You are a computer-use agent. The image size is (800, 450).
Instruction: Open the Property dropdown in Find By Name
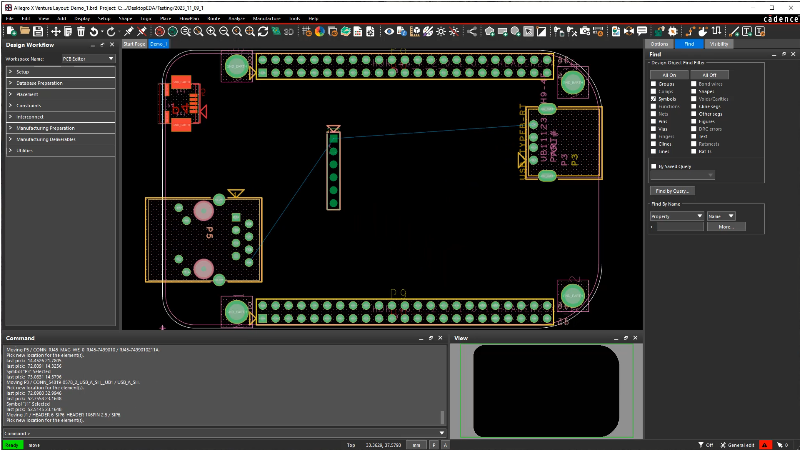(x=675, y=215)
